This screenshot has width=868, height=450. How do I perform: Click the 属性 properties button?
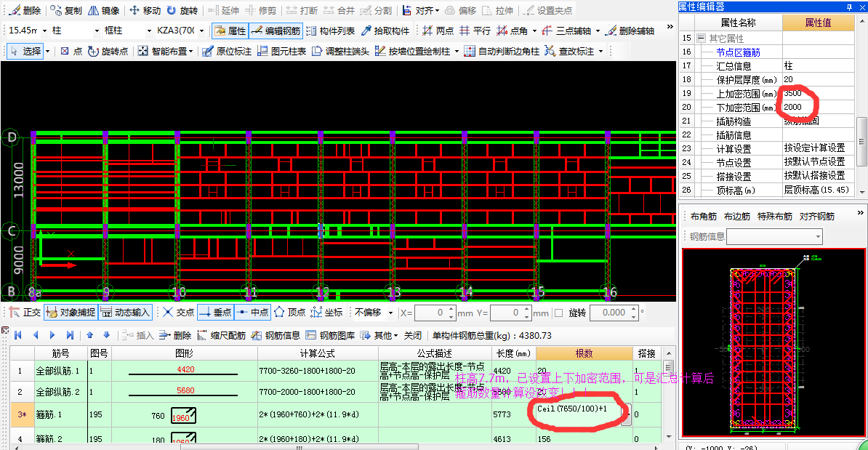230,31
